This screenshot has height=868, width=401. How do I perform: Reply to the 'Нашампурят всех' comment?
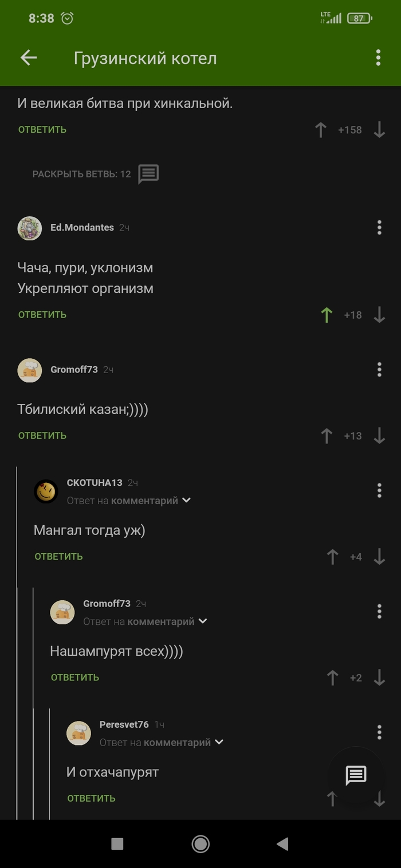tap(75, 677)
